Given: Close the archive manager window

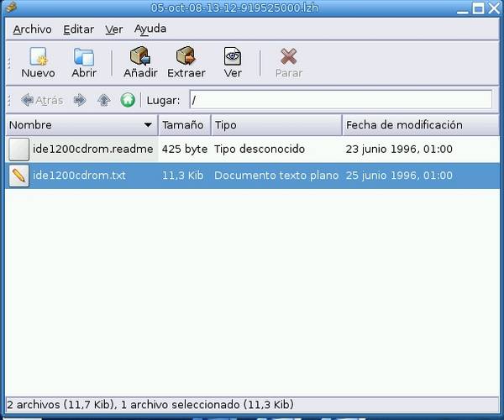Looking at the screenshot, I should click(x=494, y=8).
